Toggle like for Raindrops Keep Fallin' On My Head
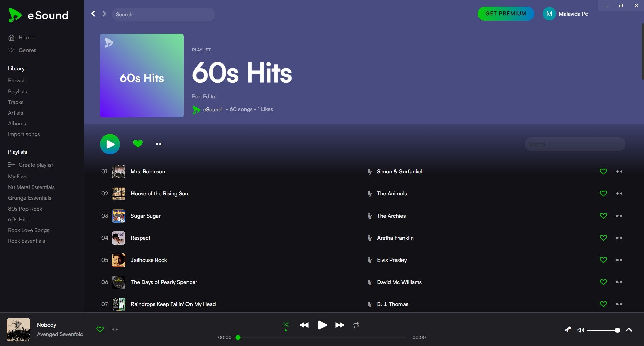Viewport: 644px width, 346px height. coord(603,304)
